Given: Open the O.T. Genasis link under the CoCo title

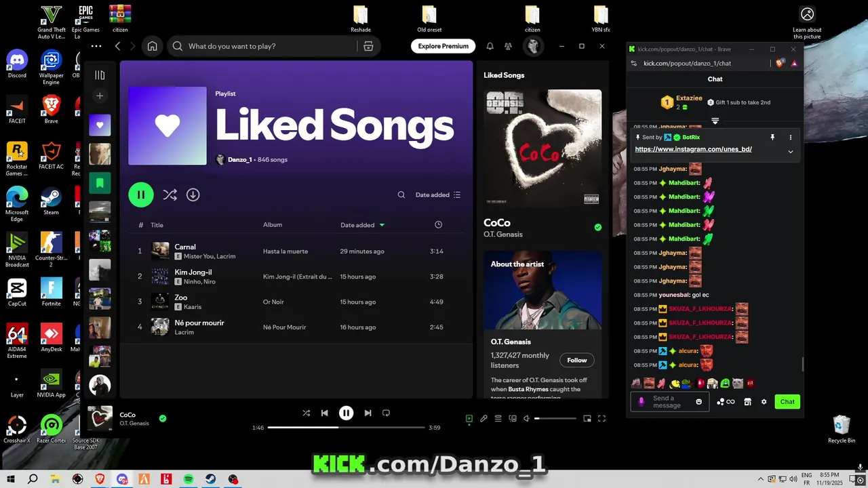Looking at the screenshot, I should click(x=503, y=235).
